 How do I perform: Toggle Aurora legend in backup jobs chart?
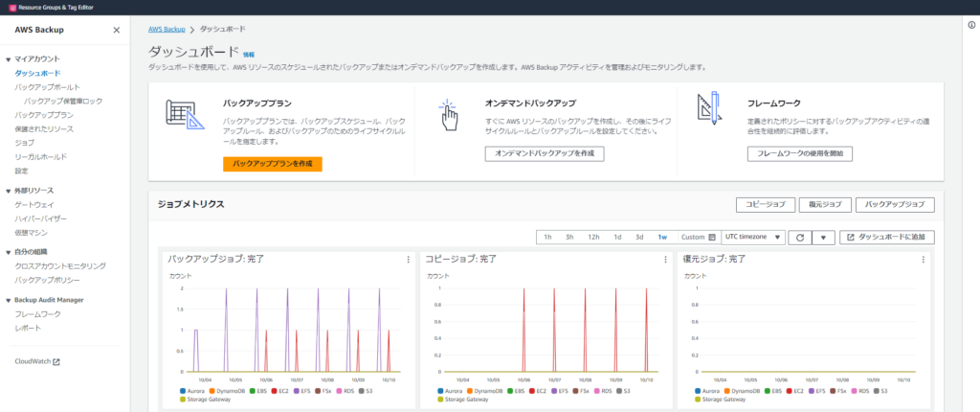tap(190, 391)
